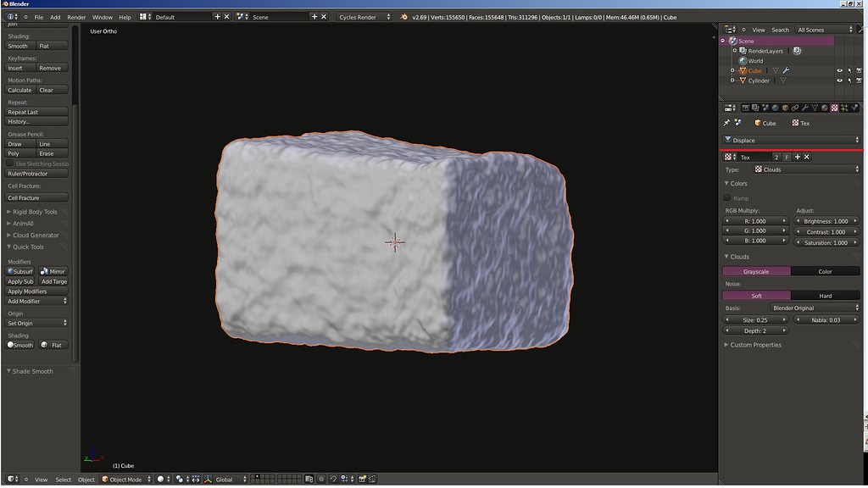Viewport: 868px width, 488px height.
Task: Toggle fake user F button for Tex
Action: pyautogui.click(x=787, y=157)
